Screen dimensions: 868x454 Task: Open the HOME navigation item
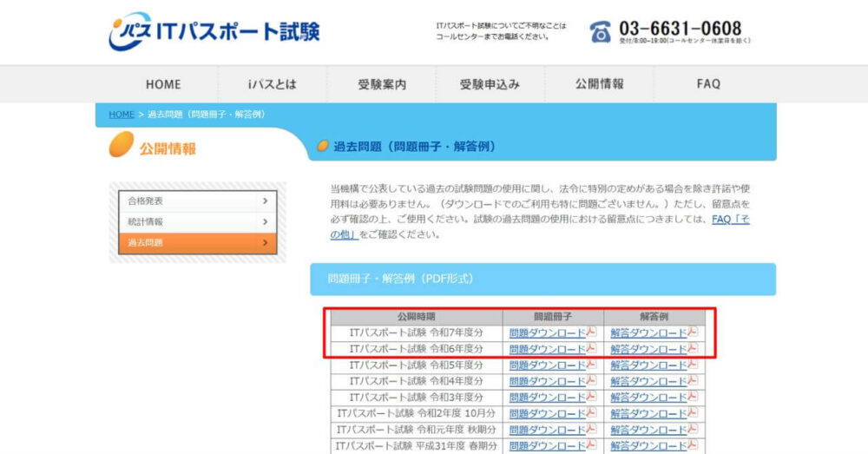click(x=163, y=84)
